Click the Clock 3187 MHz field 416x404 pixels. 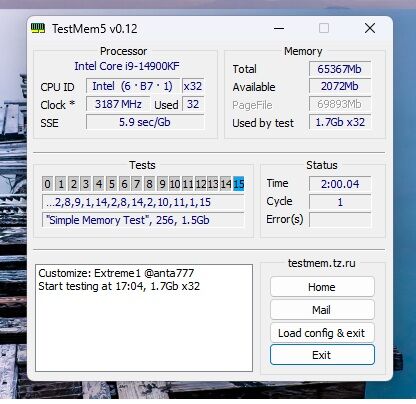tap(118, 104)
